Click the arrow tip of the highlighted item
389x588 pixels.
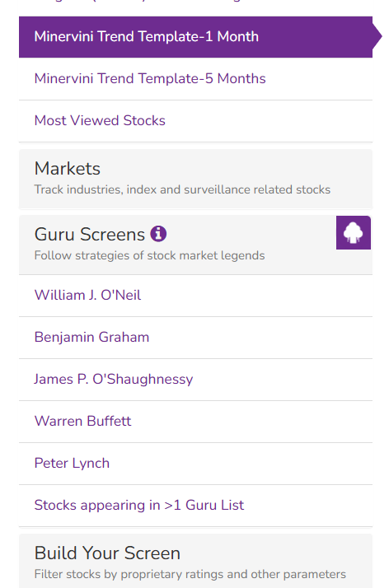[377, 37]
